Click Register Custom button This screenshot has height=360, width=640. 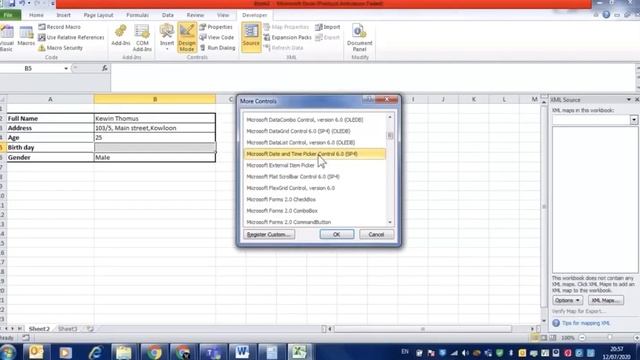click(x=269, y=235)
